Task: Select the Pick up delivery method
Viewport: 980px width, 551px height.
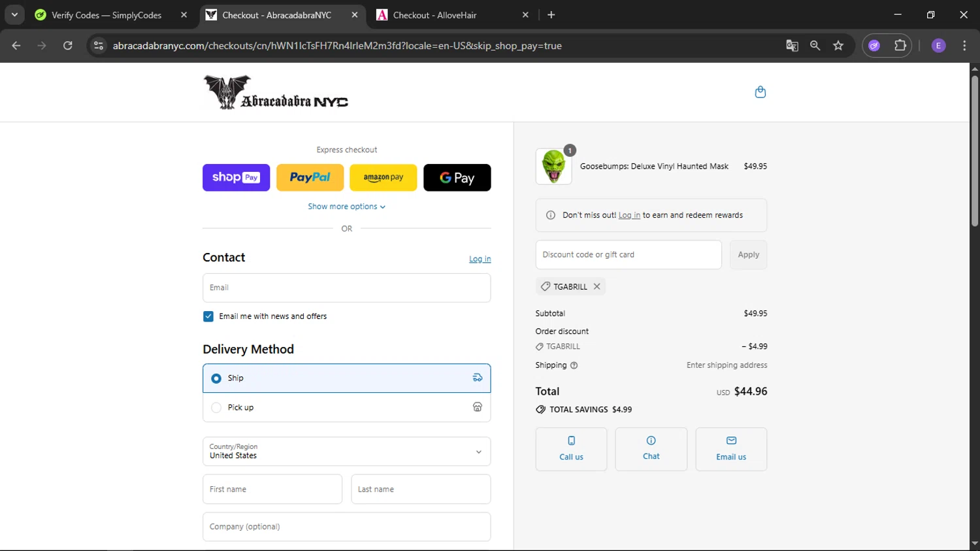Action: 347,407
